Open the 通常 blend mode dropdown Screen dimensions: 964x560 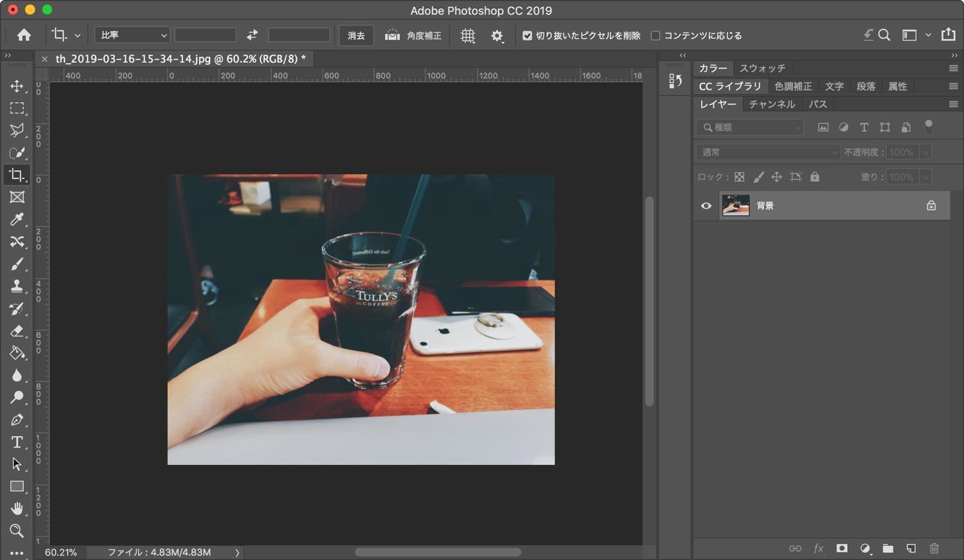[x=768, y=152]
